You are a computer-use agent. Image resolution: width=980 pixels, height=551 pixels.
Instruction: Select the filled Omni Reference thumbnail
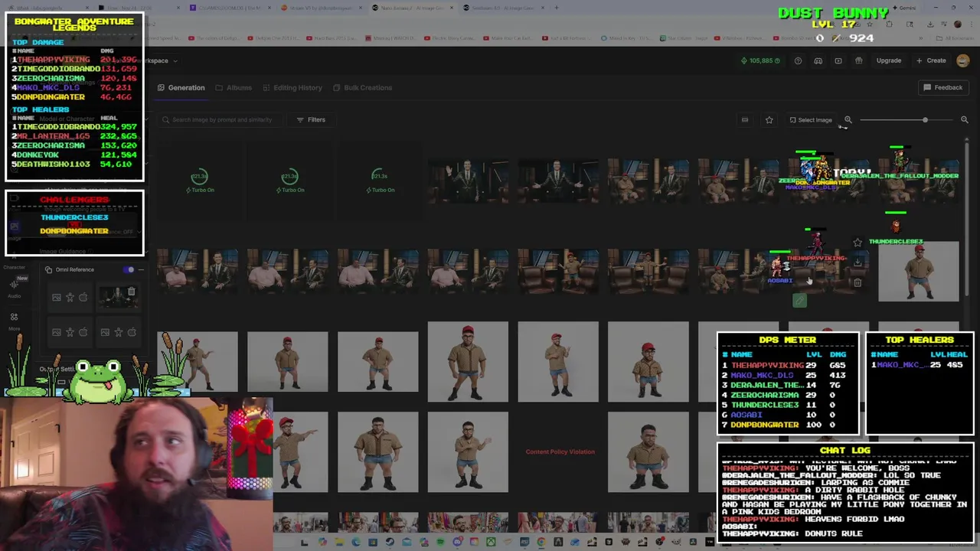(x=118, y=297)
